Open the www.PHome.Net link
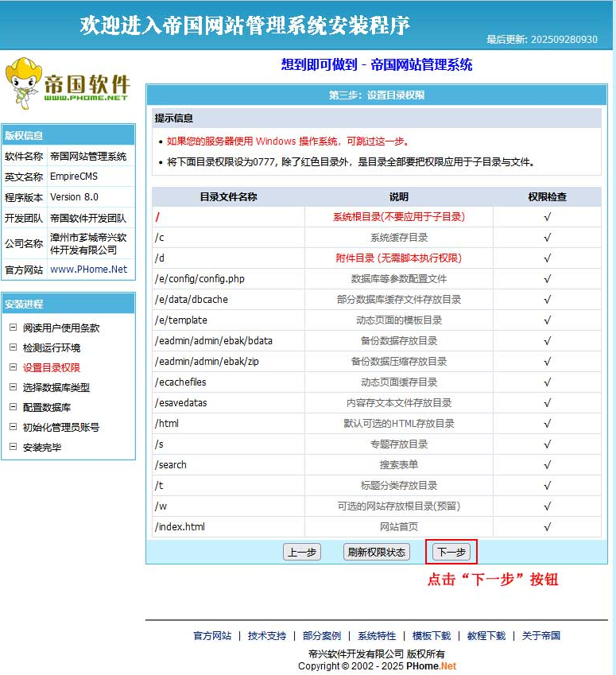 click(x=89, y=270)
